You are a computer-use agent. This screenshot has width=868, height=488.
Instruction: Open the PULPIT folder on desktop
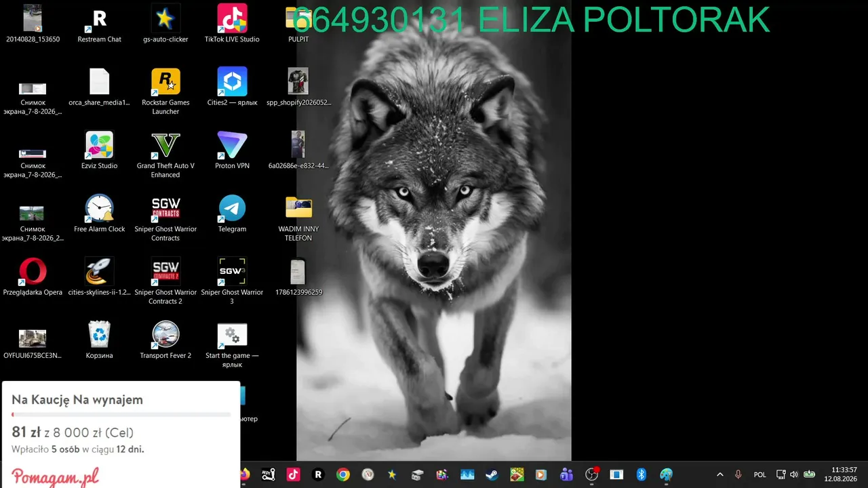[x=298, y=24]
